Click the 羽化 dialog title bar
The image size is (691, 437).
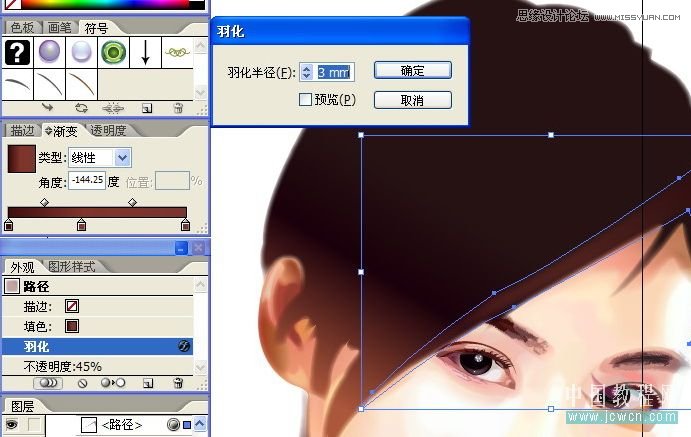pos(340,31)
